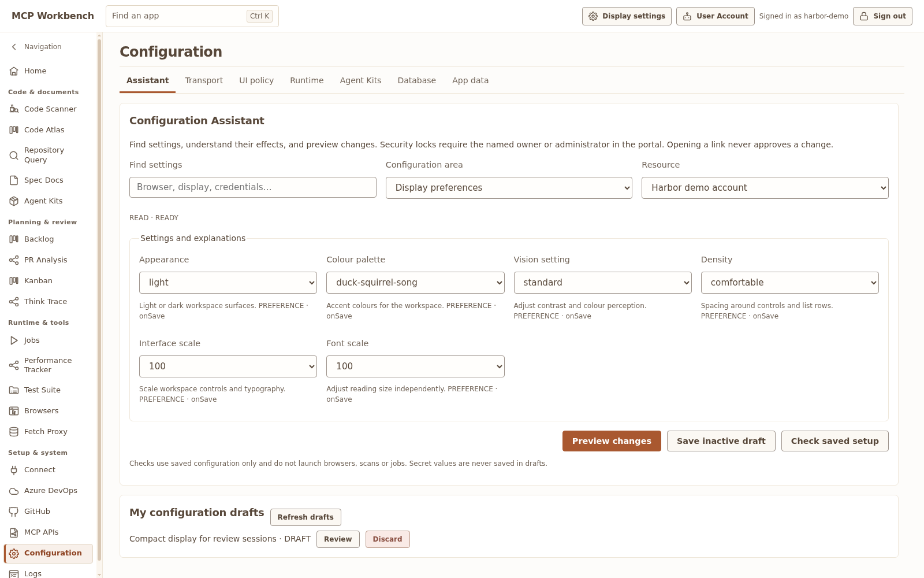Open Display settings in the header

627,16
